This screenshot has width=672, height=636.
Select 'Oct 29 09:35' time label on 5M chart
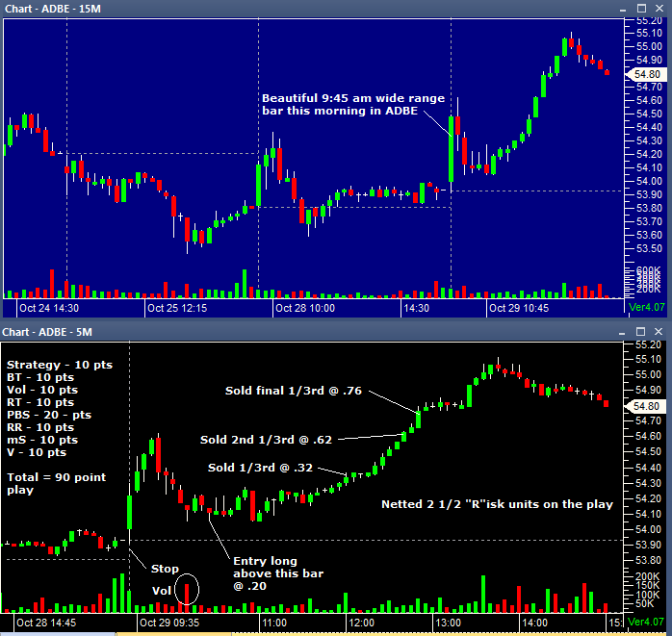pos(169,623)
